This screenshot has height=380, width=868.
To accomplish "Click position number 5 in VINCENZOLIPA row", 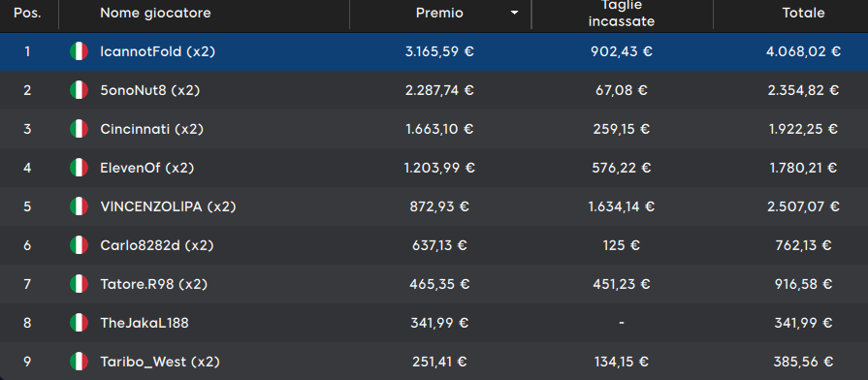I will [x=27, y=206].
